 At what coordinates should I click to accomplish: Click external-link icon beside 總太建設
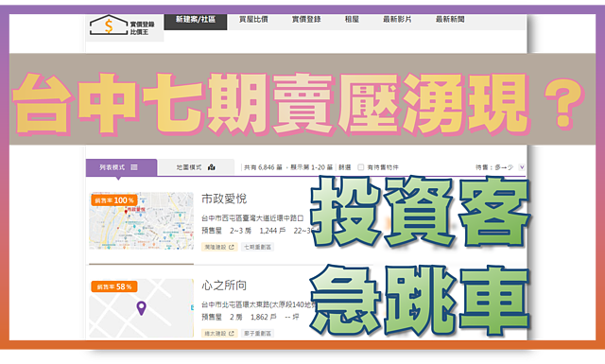pyautogui.click(x=232, y=333)
